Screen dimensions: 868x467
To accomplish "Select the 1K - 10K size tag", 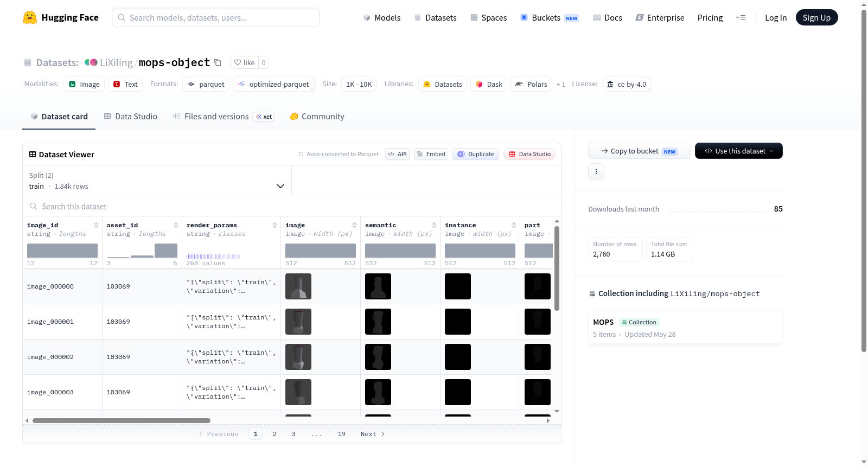I will 359,84.
